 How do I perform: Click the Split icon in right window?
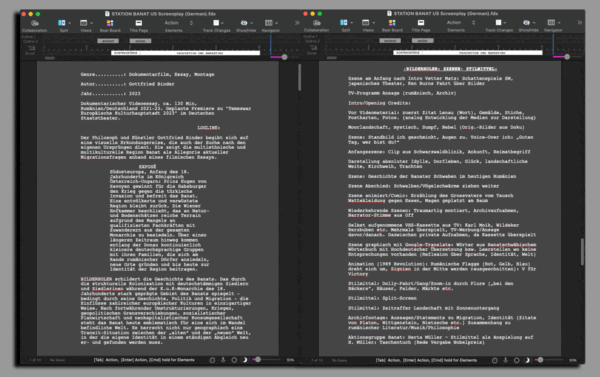point(344,23)
